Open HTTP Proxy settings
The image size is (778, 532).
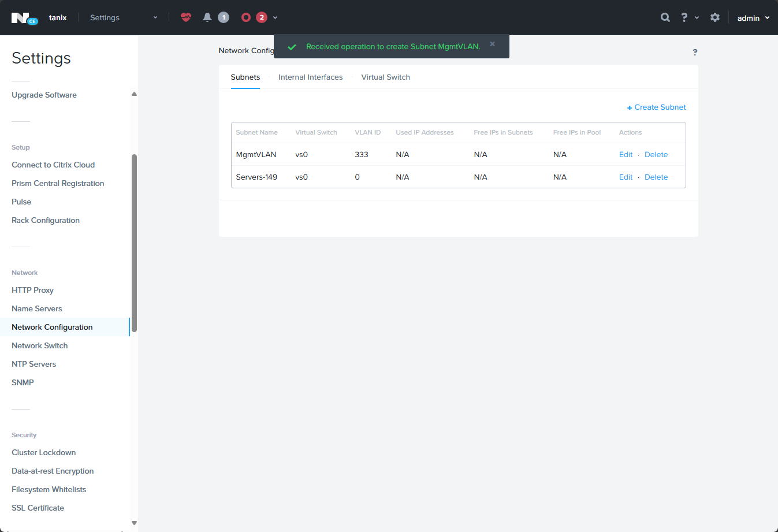(x=32, y=290)
